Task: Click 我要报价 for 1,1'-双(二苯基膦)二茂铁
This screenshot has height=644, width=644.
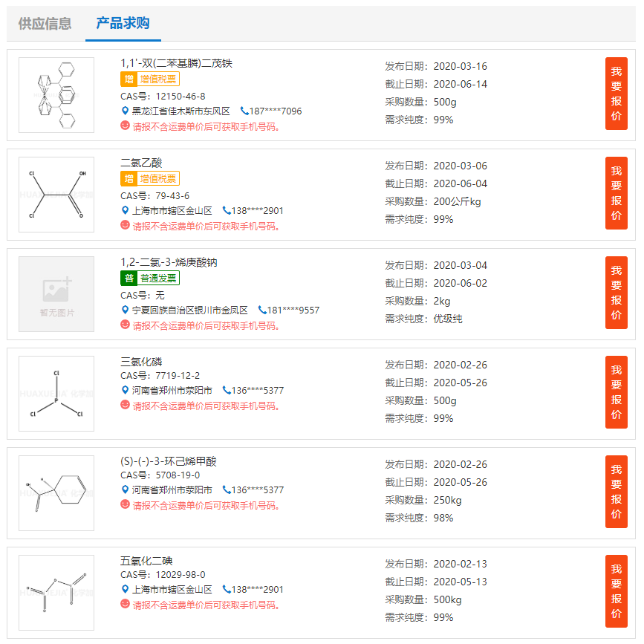Action: (616, 94)
